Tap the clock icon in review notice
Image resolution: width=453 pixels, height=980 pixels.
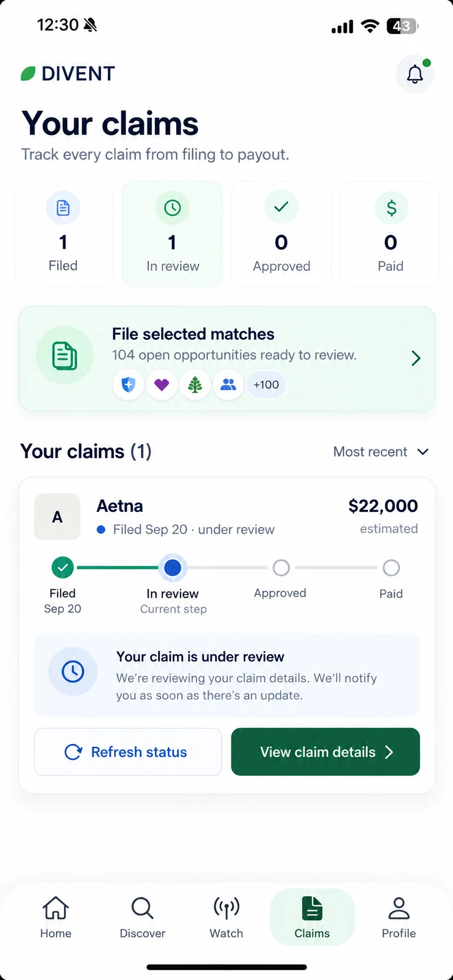73,672
